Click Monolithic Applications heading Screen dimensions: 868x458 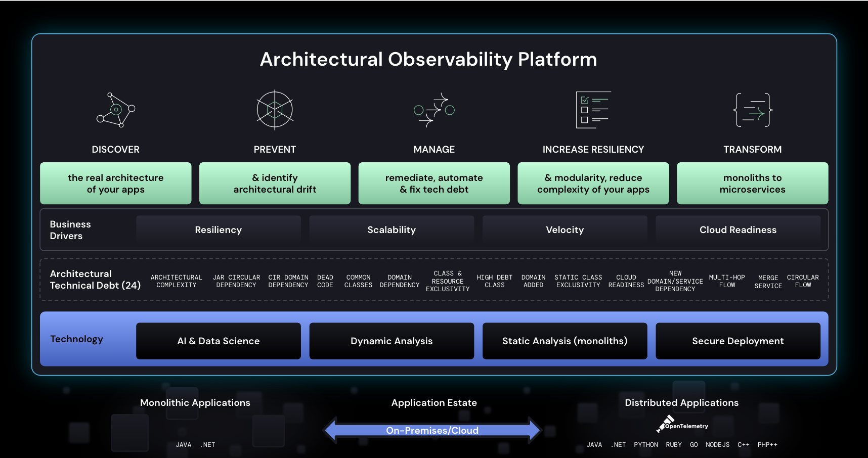[x=195, y=403]
